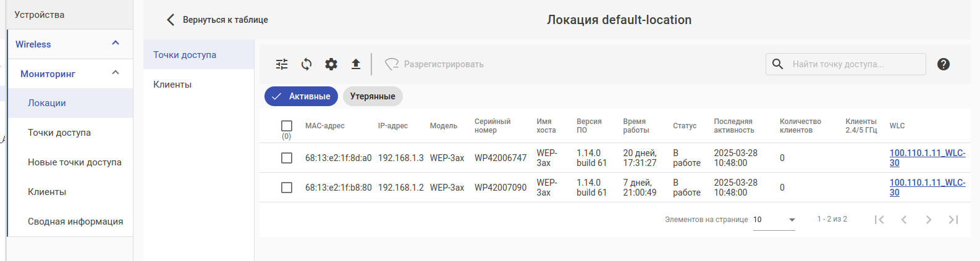980x261 pixels.
Task: Open Сводная информация in the sidebar
Action: pyautogui.click(x=75, y=222)
